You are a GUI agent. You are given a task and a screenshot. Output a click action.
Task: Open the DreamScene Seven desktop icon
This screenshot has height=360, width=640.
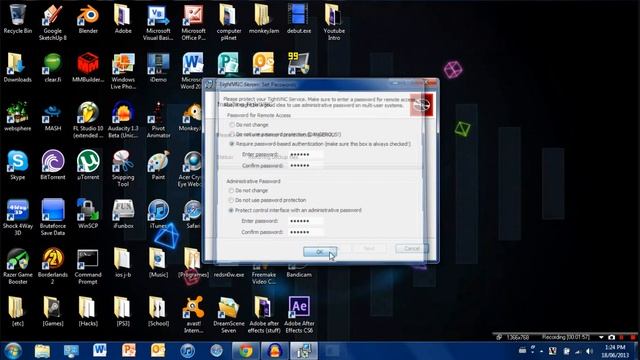click(x=229, y=315)
